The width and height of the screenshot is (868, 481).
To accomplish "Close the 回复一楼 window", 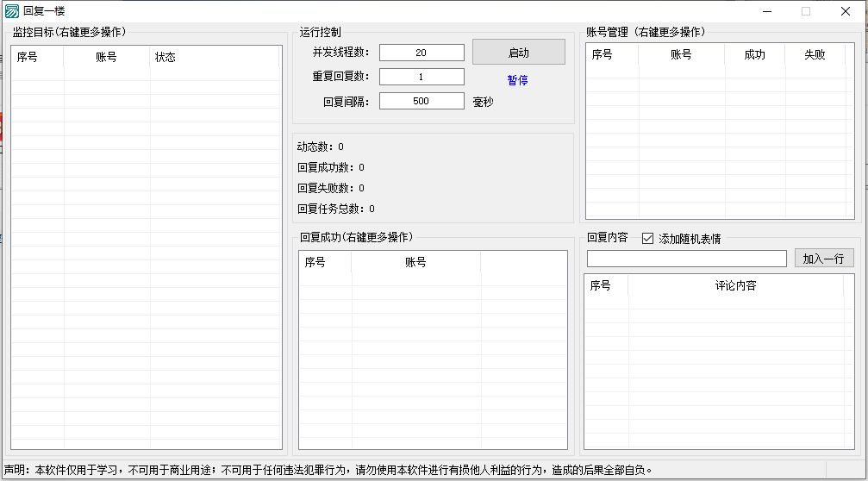I will point(846,11).
